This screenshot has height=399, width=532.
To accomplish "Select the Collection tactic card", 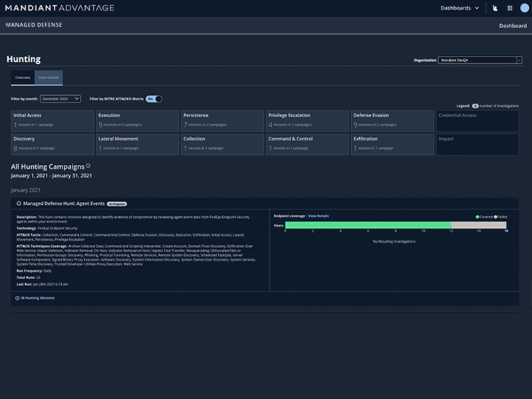I will tap(222, 144).
